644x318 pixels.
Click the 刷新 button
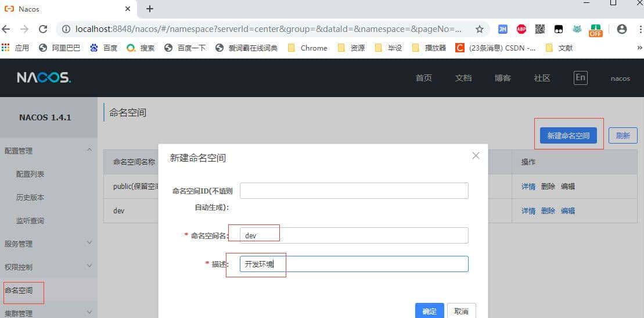point(623,136)
